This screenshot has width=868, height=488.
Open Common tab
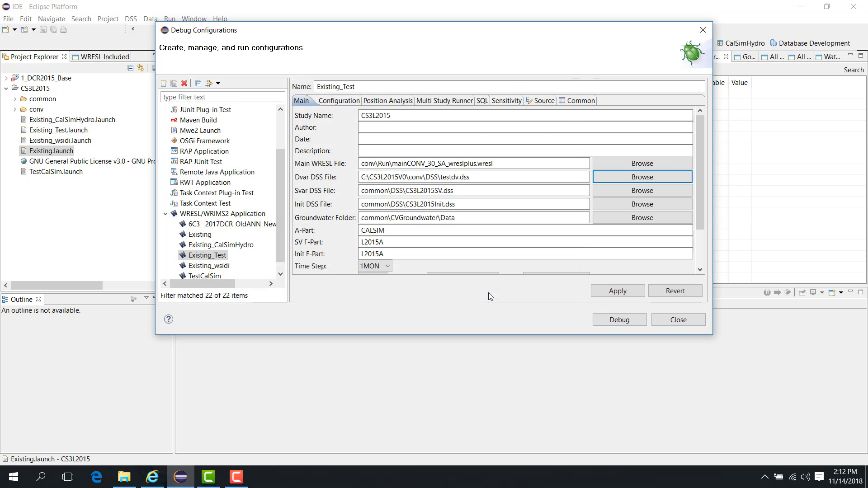577,101
